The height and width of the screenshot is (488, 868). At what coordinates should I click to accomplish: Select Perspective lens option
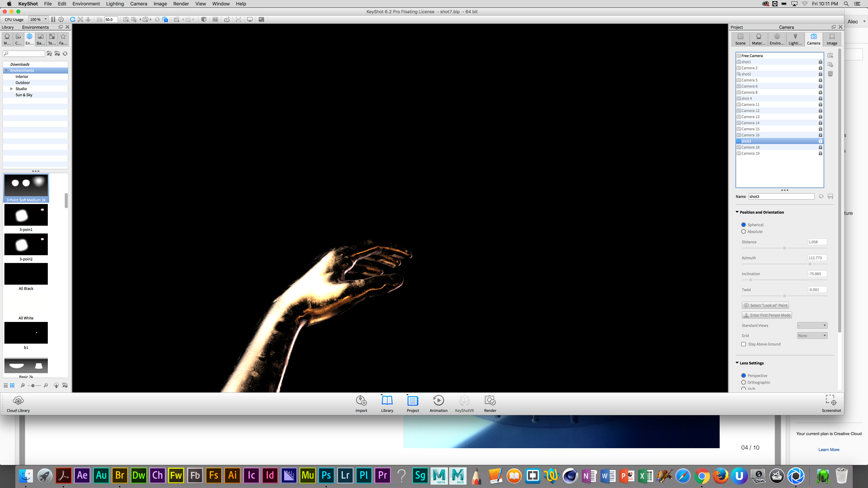[743, 375]
